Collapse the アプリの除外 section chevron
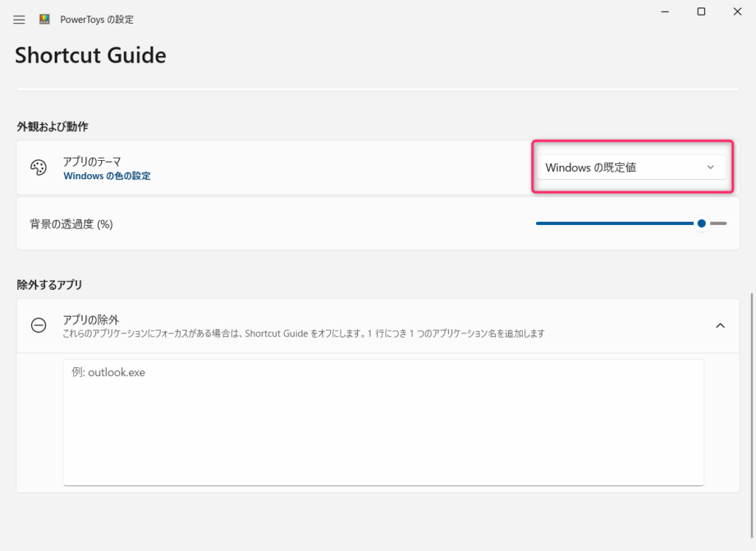 [x=720, y=325]
